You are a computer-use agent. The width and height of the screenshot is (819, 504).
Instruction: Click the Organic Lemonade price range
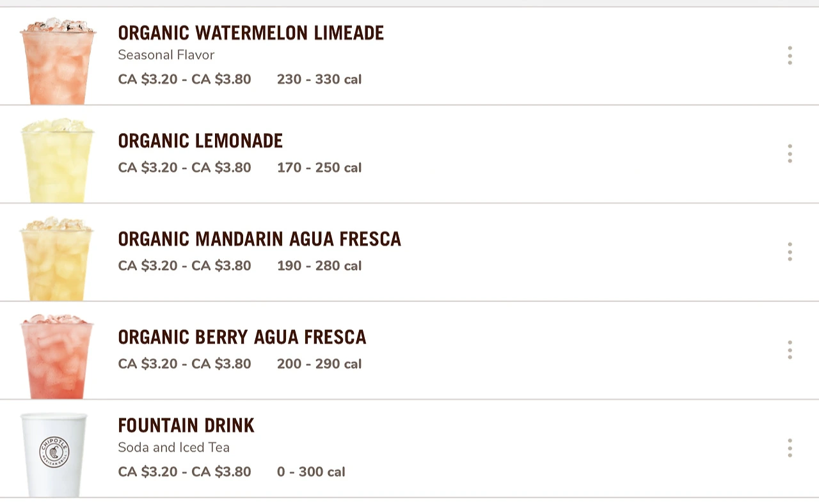pos(184,168)
